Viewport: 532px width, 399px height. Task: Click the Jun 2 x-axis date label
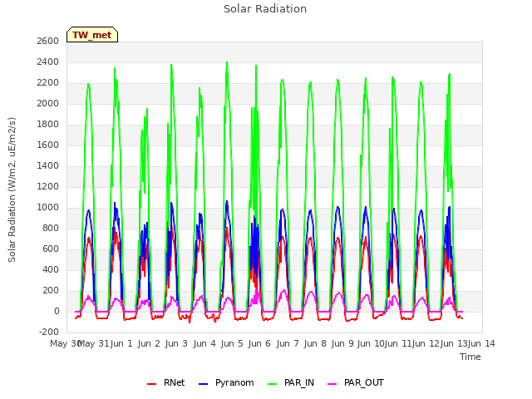pos(149,343)
